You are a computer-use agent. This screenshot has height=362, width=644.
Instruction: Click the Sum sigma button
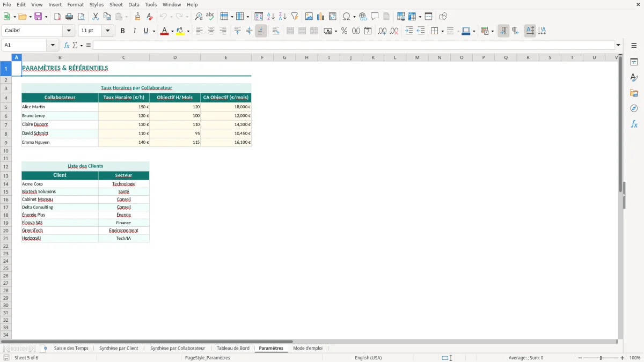[75, 45]
